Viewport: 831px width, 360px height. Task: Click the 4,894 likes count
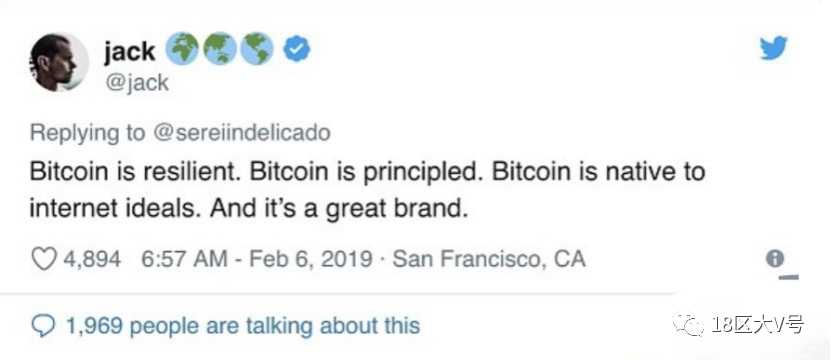(x=92, y=259)
